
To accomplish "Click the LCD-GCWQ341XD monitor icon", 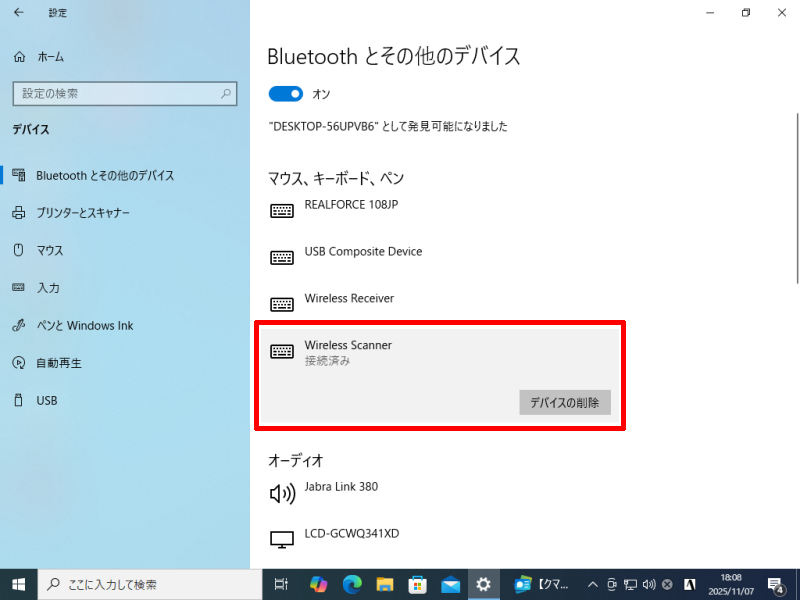I will tap(282, 539).
